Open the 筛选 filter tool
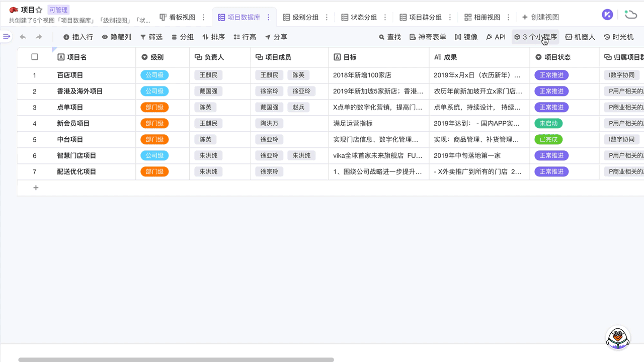Viewport: 644px width, 362px height. [x=151, y=37]
